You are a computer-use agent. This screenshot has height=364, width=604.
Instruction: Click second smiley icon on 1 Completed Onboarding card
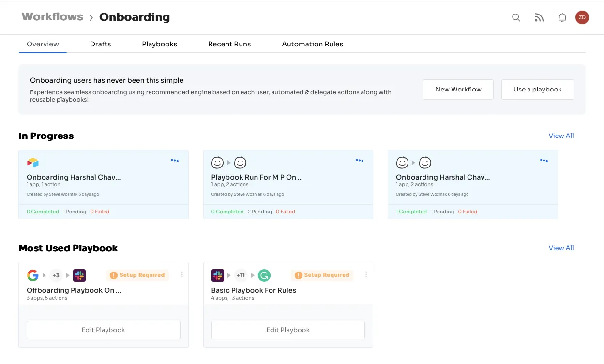pos(425,163)
